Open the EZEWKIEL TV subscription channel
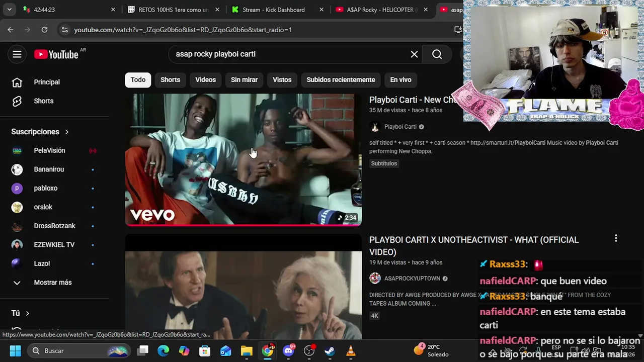This screenshot has width=644, height=362. (54, 245)
